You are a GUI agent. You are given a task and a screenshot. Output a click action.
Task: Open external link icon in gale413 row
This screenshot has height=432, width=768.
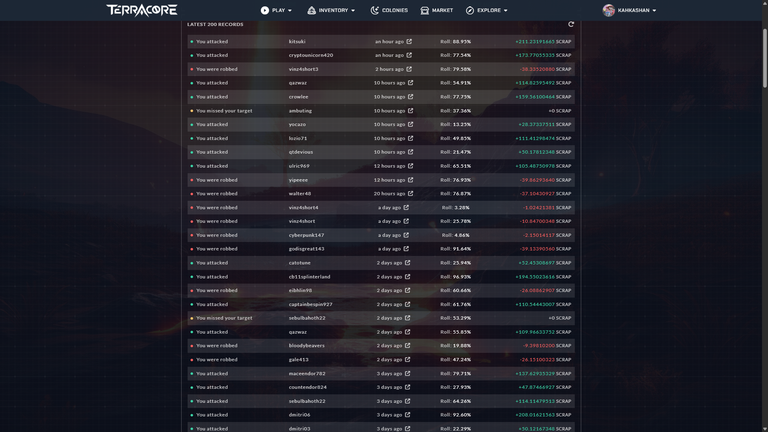pos(408,360)
